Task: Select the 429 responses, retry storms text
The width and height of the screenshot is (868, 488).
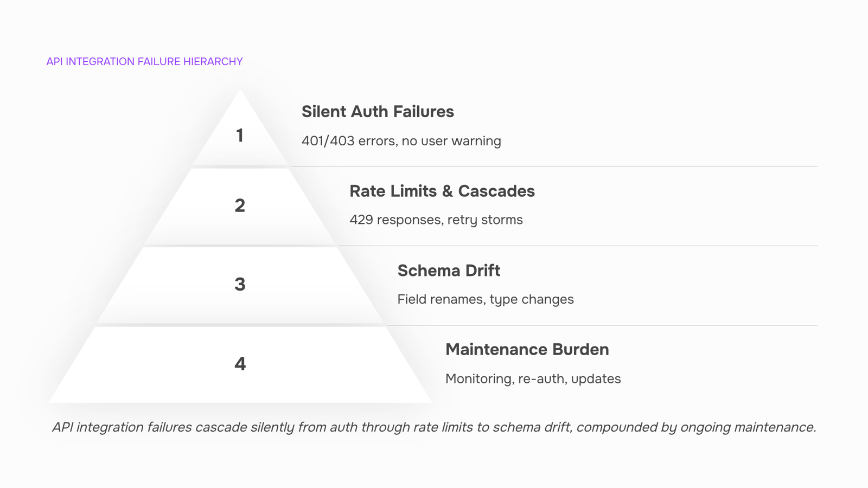Action: pyautogui.click(x=436, y=220)
